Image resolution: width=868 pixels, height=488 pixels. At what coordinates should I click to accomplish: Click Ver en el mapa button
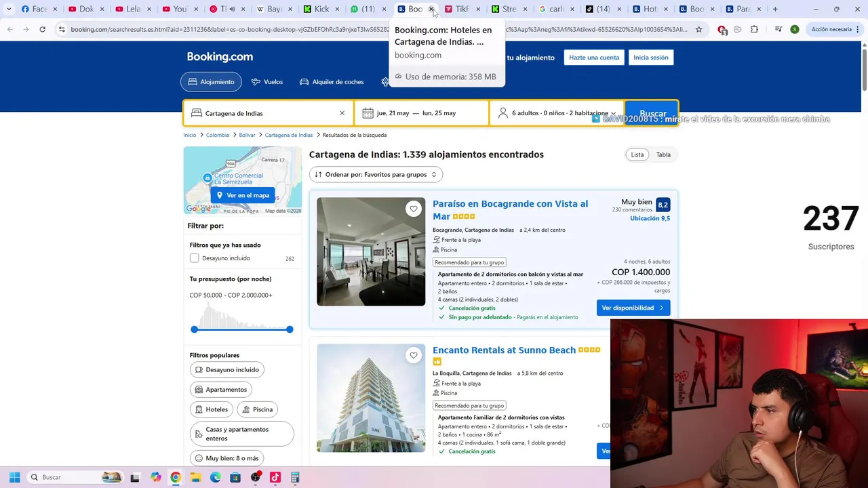(243, 195)
